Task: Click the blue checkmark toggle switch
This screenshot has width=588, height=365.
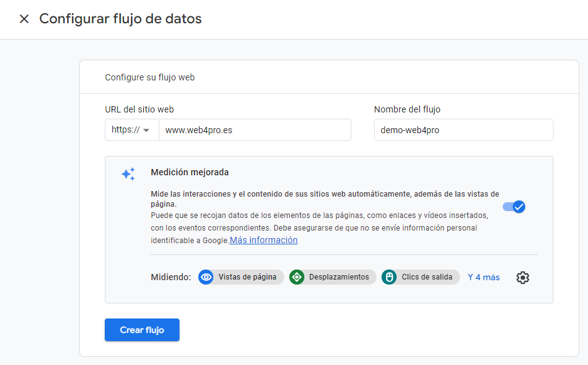Action: (x=514, y=206)
